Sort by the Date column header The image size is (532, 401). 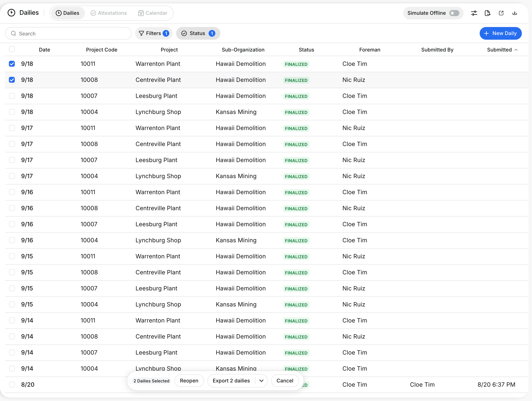coord(45,50)
